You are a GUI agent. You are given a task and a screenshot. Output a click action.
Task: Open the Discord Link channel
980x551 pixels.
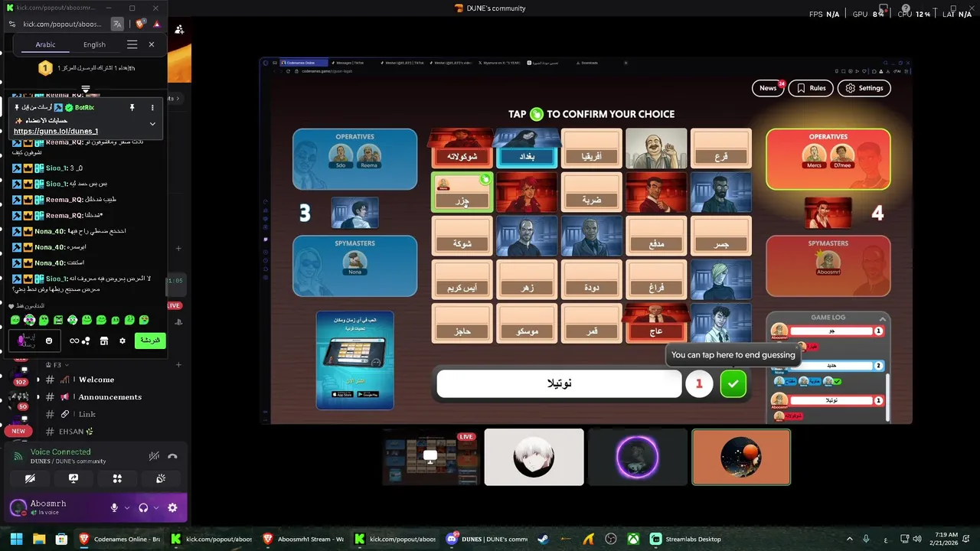(x=87, y=414)
